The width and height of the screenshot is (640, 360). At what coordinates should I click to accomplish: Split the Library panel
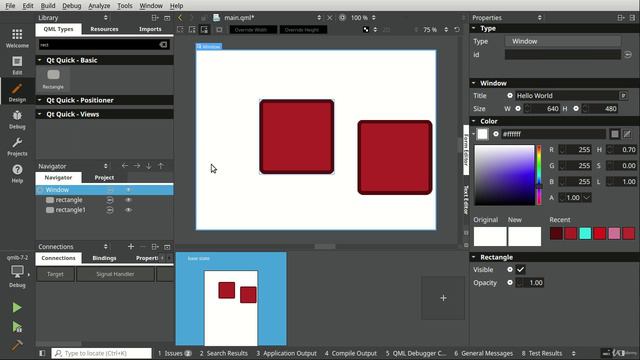[155, 18]
